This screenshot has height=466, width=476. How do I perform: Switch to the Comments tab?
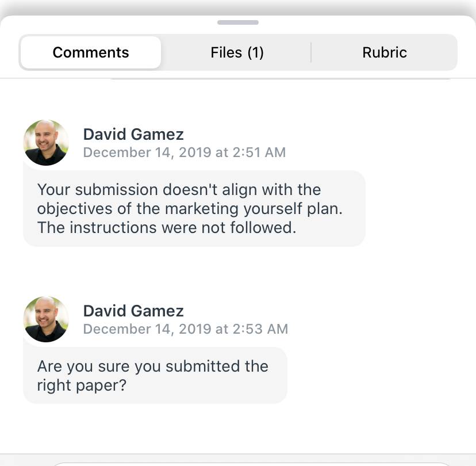point(90,52)
